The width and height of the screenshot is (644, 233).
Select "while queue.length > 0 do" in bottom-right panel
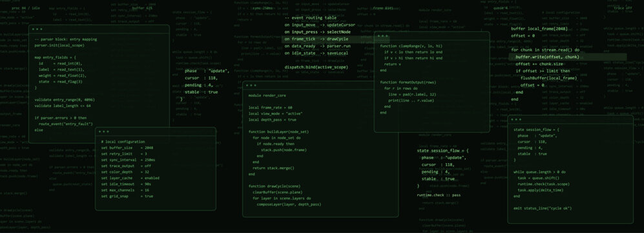point(539,172)
